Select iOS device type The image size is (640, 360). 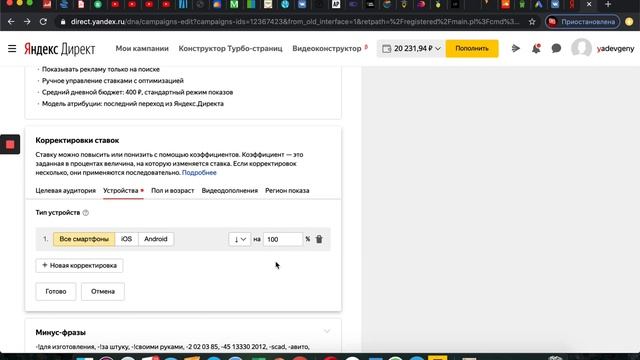pyautogui.click(x=127, y=239)
